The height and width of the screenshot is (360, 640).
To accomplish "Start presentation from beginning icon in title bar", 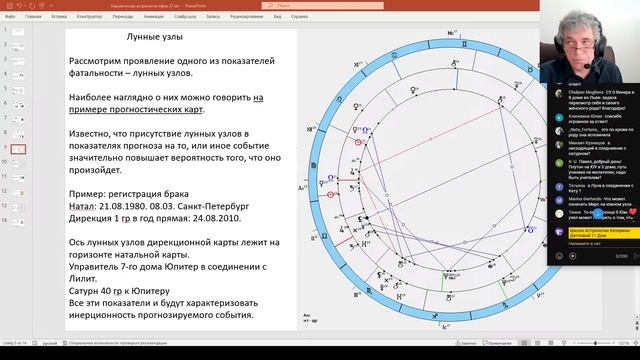I will 42,6.
